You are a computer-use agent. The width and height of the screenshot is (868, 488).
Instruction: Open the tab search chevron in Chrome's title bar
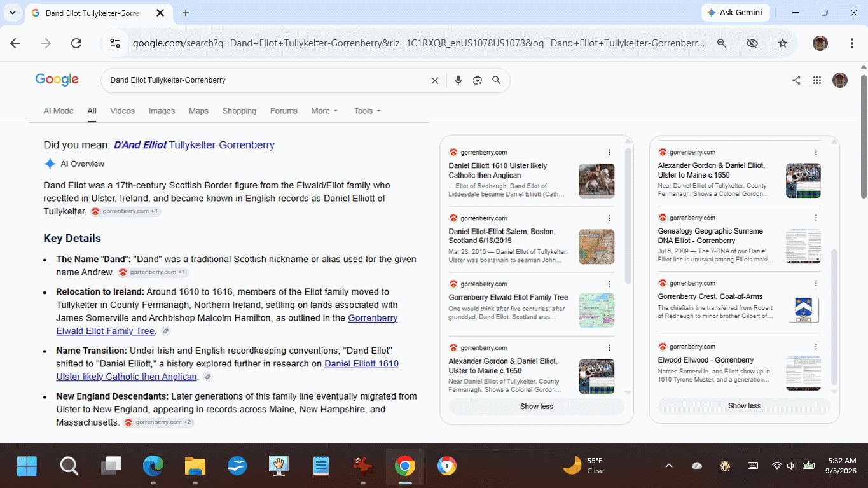click(13, 13)
